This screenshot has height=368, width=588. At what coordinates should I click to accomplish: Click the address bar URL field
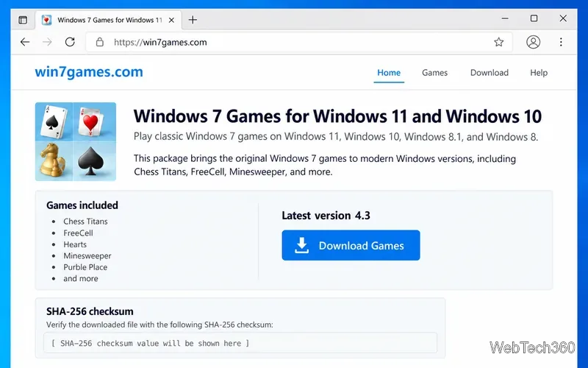click(x=299, y=42)
